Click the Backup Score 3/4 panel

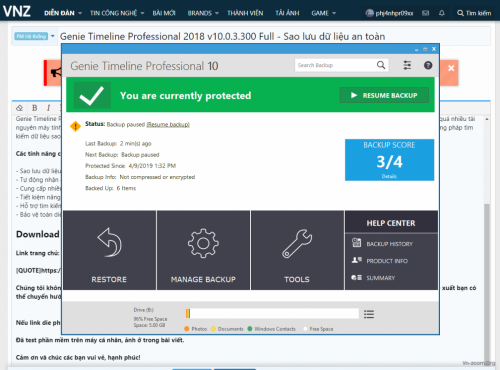[389, 160]
